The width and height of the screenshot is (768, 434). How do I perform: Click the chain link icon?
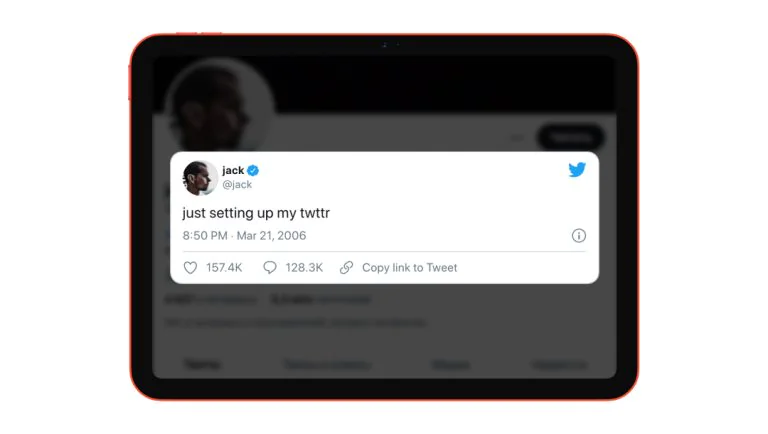pos(346,267)
